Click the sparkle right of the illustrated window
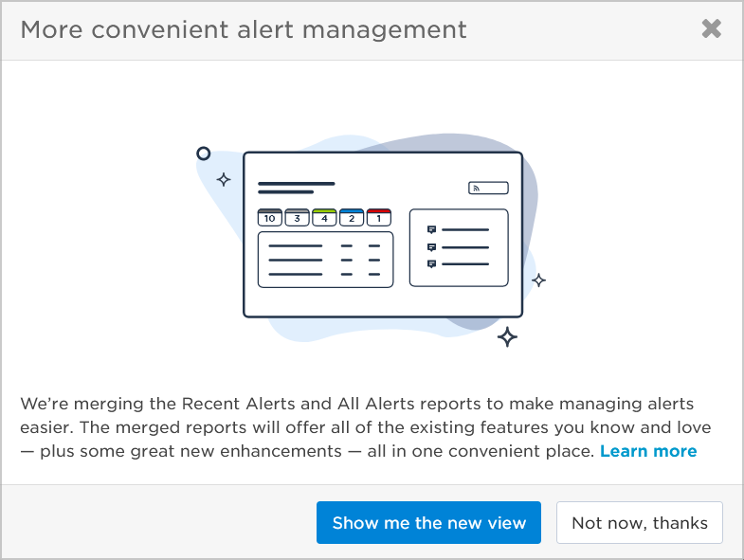Screen dimensions: 744x560 (x=538, y=280)
